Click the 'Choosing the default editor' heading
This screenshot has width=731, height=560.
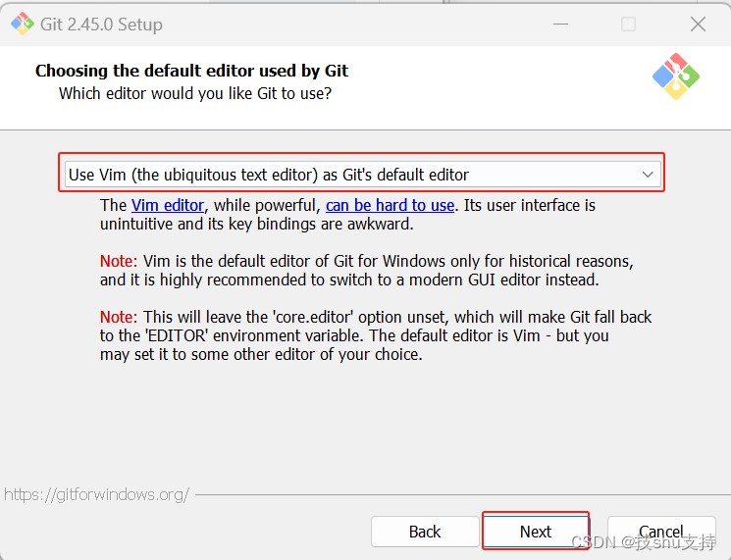click(x=191, y=71)
